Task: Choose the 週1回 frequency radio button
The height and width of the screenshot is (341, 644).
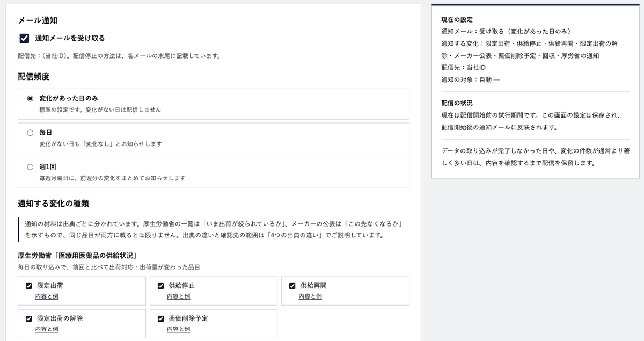Action: click(x=30, y=166)
